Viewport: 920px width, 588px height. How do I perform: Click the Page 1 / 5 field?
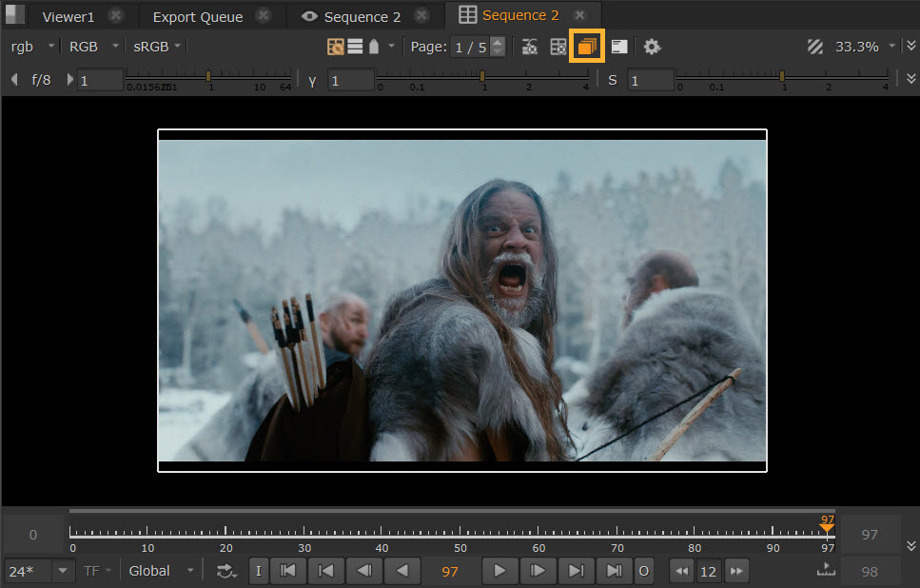coord(471,47)
